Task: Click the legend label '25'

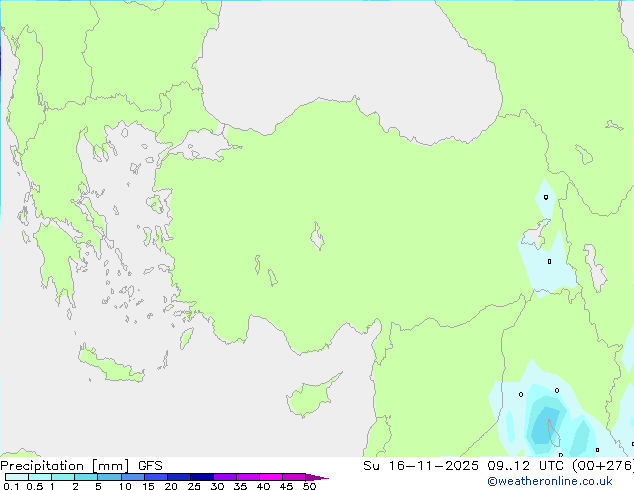Action: tap(194, 486)
